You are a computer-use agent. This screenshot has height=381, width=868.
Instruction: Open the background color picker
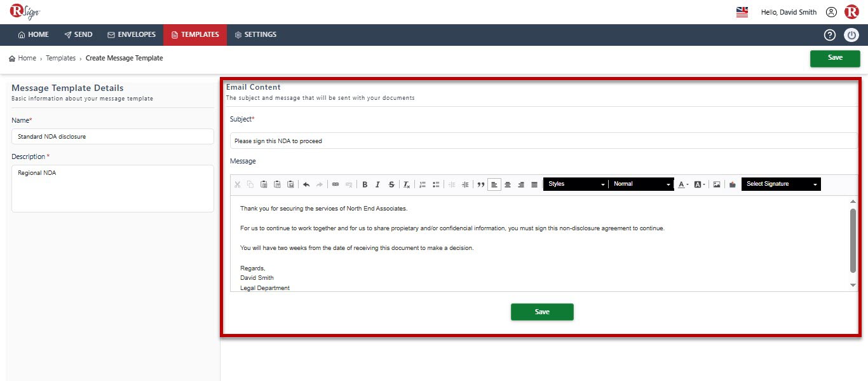pyautogui.click(x=700, y=184)
